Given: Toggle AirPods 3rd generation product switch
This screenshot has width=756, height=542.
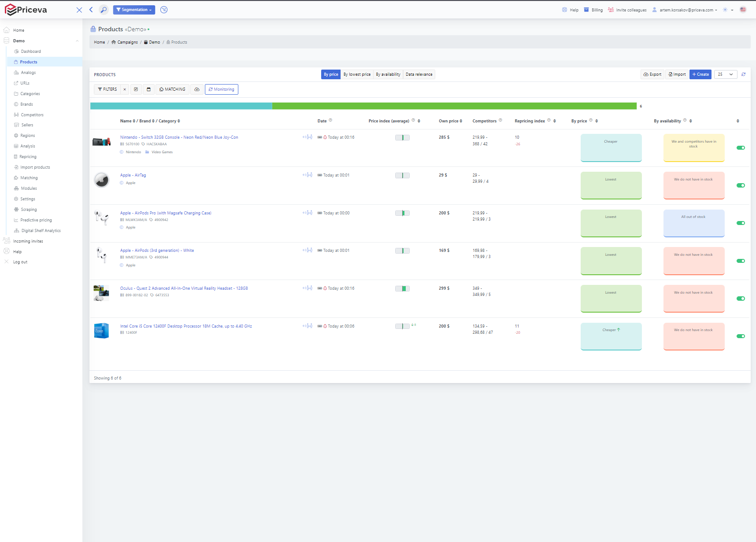Looking at the screenshot, I should click(741, 261).
